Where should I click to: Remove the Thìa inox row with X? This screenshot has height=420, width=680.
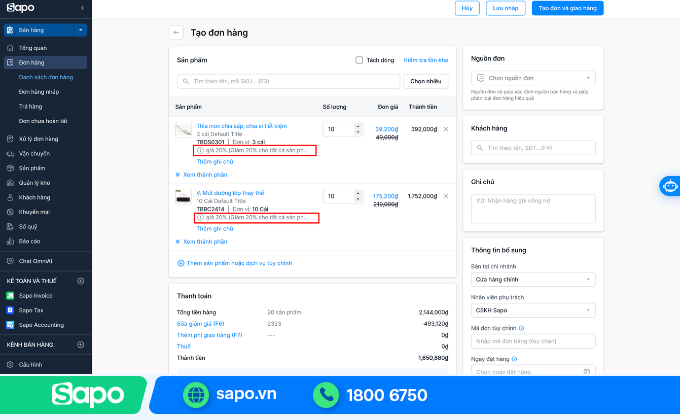pos(446,129)
